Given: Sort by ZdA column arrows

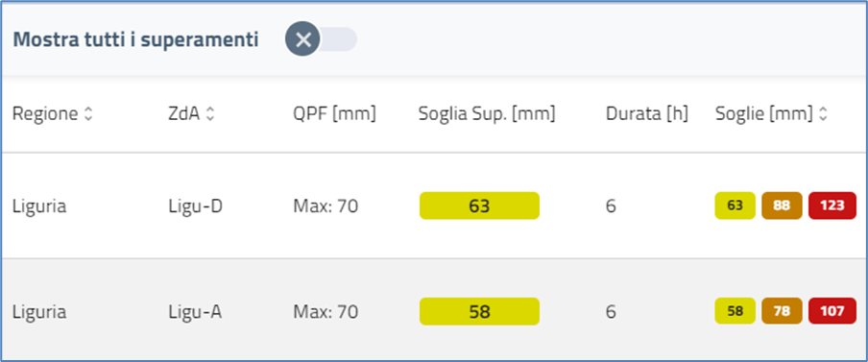Looking at the screenshot, I should click(210, 114).
